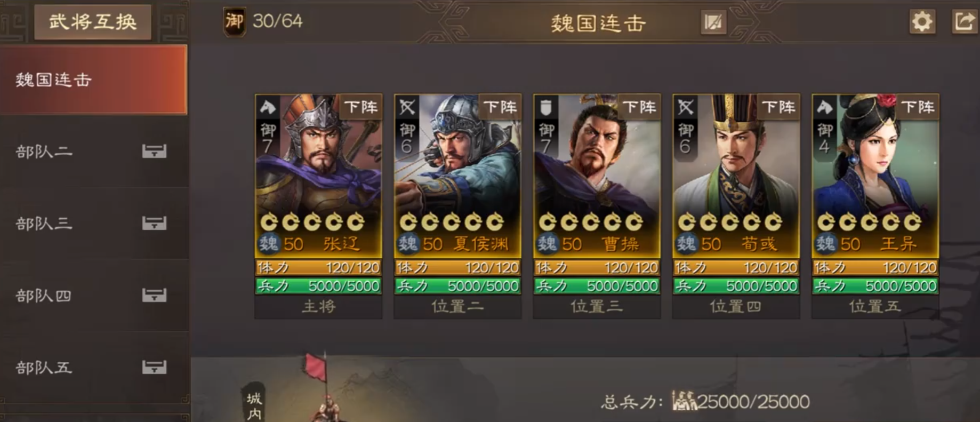980x422 pixels.
Task: Click the 御 command cost badge
Action: (x=234, y=22)
